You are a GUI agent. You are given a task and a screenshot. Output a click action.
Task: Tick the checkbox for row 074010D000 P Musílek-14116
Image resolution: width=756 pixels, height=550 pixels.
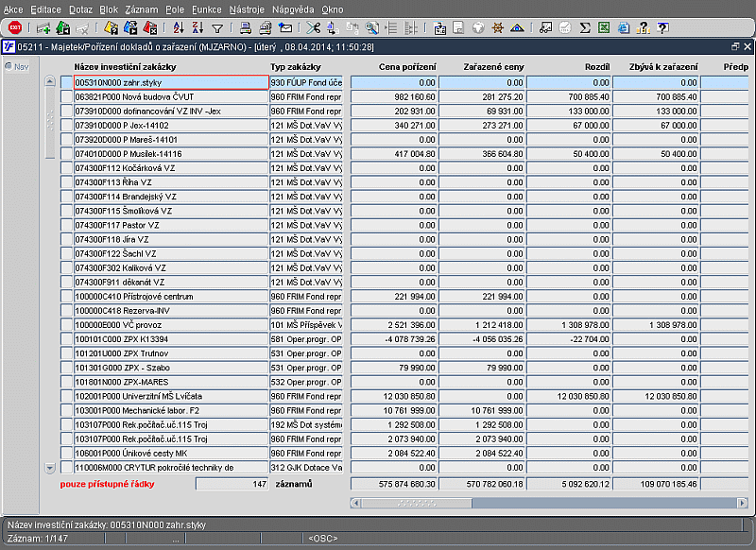coord(66,154)
